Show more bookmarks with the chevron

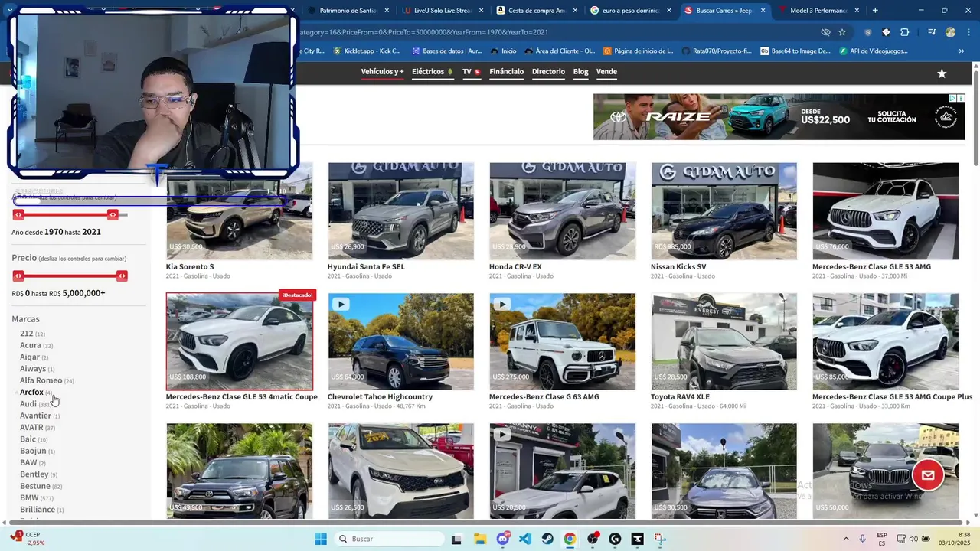(962, 51)
